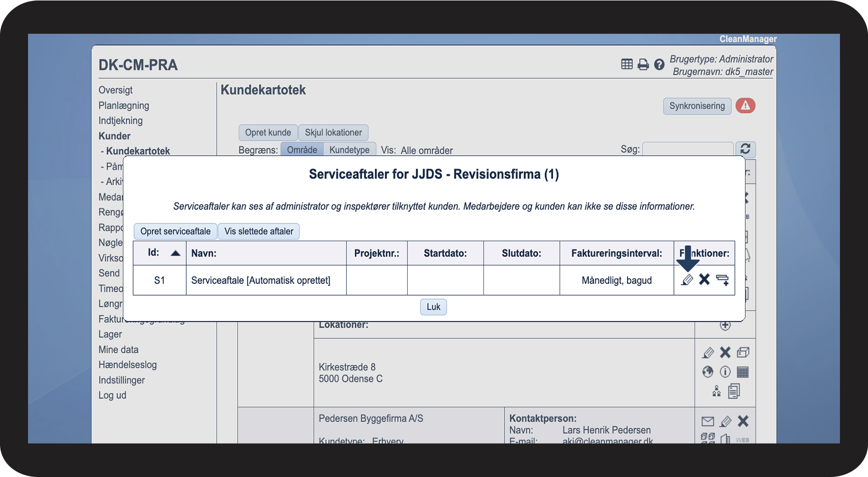Click into the Søg search field
Viewport: 868px width, 477px height.
[688, 149]
